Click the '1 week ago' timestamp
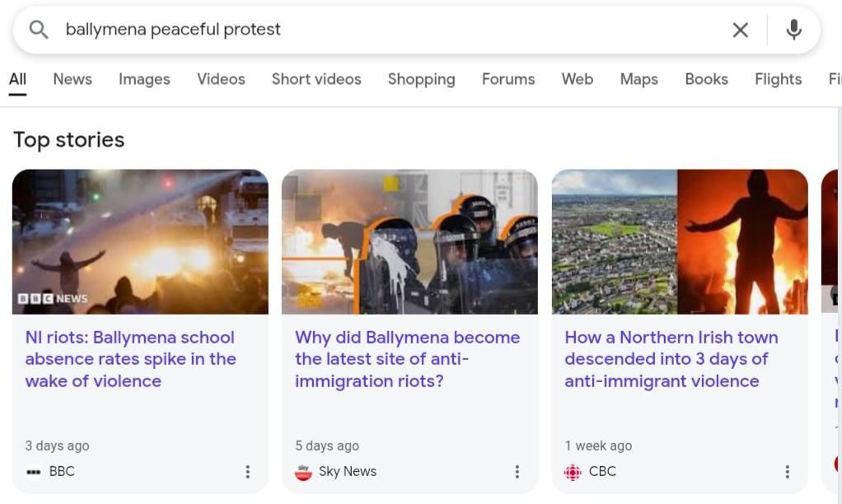This screenshot has width=842, height=504. point(598,446)
